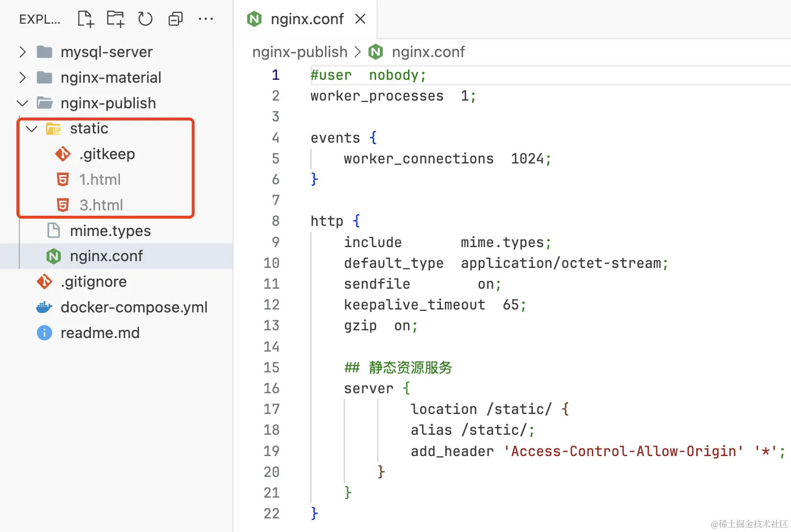Image resolution: width=791 pixels, height=532 pixels.
Task: Click the git icon beside .gitkeep
Action: tap(63, 154)
